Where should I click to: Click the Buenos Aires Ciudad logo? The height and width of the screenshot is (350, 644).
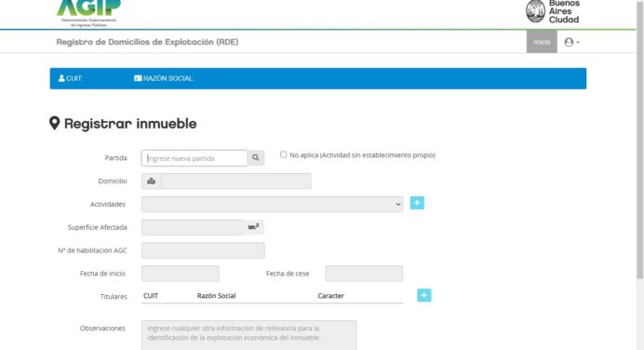553,11
